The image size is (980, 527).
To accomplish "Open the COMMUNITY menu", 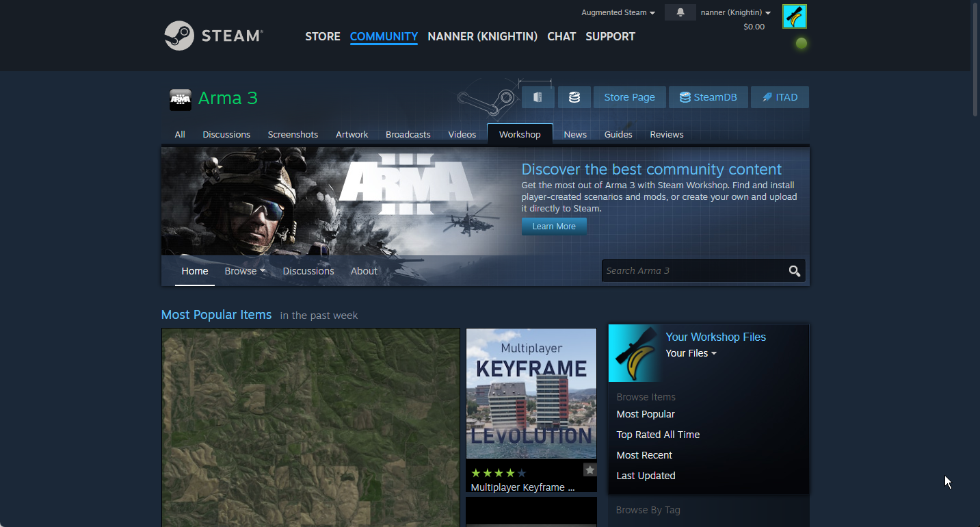I will coord(384,36).
